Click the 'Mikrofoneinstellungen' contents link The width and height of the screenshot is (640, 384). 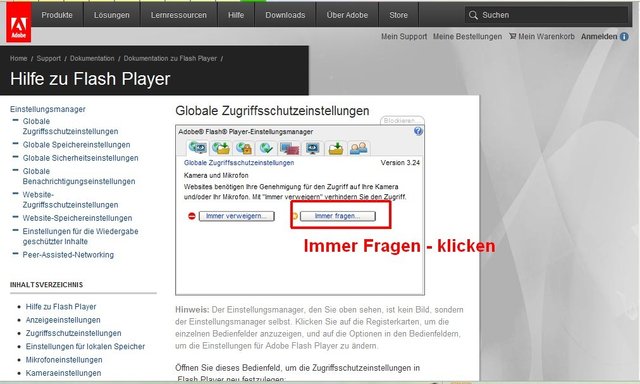tap(64, 360)
